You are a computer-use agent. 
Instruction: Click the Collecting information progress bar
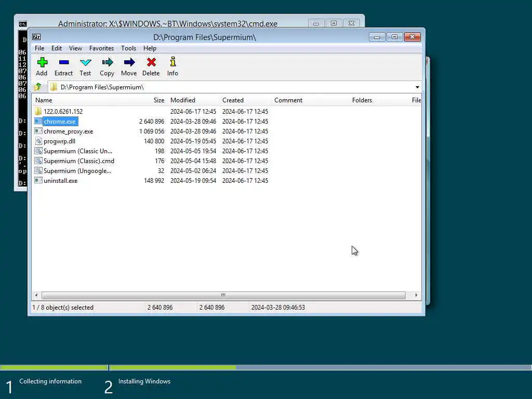(x=54, y=367)
